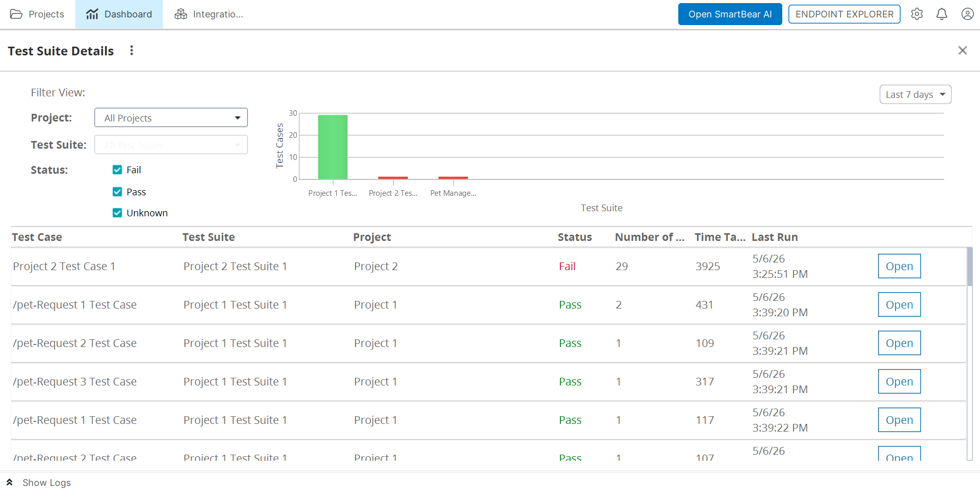Image resolution: width=980 pixels, height=489 pixels.
Task: Click the table vertical scrollbar thumb
Action: click(x=970, y=267)
